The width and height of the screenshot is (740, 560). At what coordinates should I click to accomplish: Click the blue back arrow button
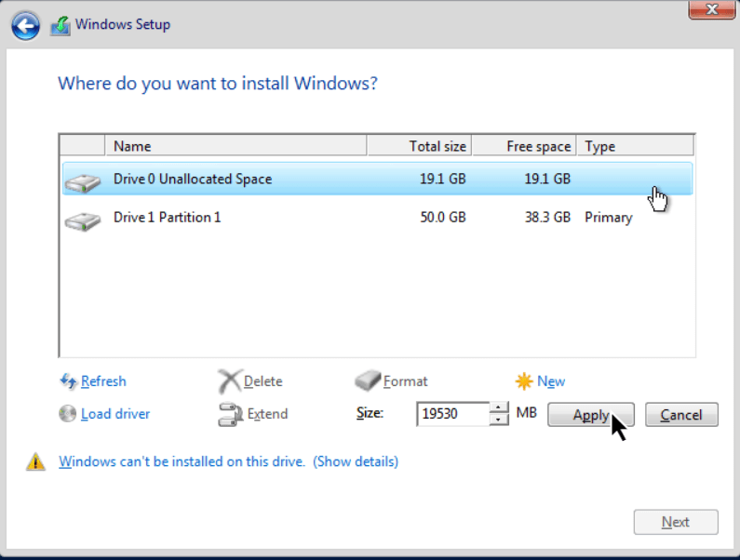pyautogui.click(x=25, y=25)
